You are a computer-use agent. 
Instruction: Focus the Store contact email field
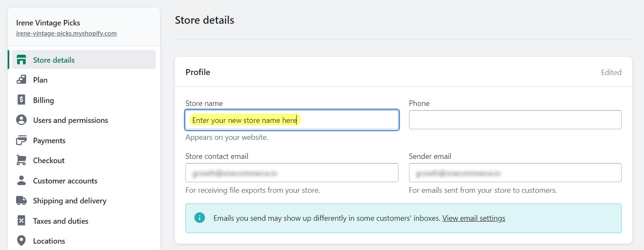pos(291,172)
